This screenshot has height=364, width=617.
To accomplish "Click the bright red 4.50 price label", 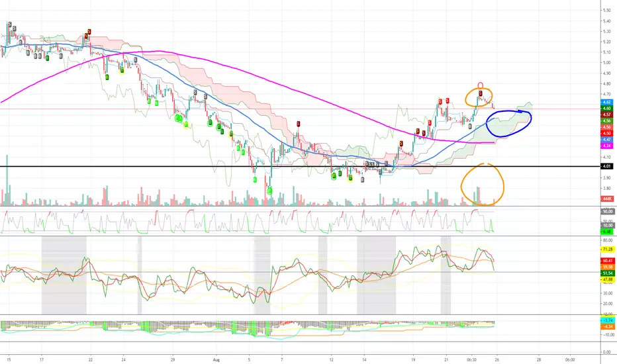I will tap(606, 134).
